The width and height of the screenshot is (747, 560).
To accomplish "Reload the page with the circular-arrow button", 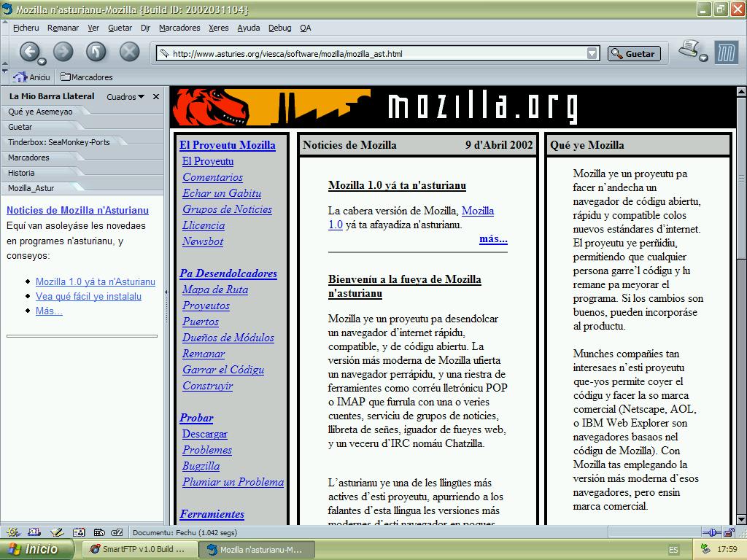I will (96, 52).
